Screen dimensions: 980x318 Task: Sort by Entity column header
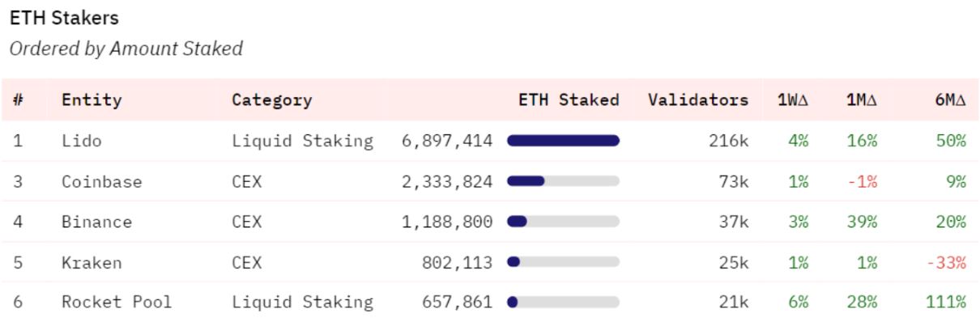92,100
